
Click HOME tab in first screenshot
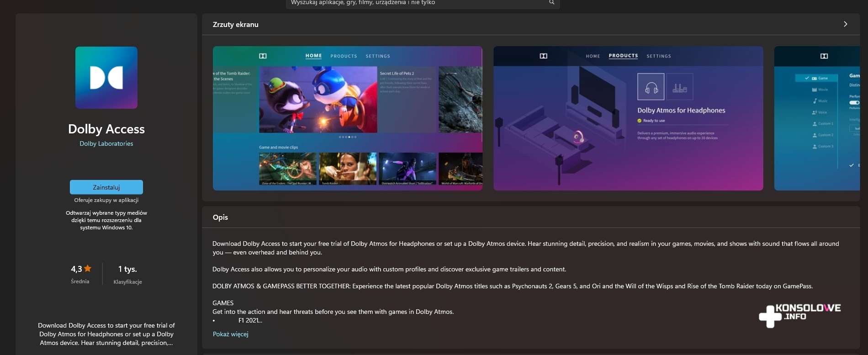tap(313, 56)
